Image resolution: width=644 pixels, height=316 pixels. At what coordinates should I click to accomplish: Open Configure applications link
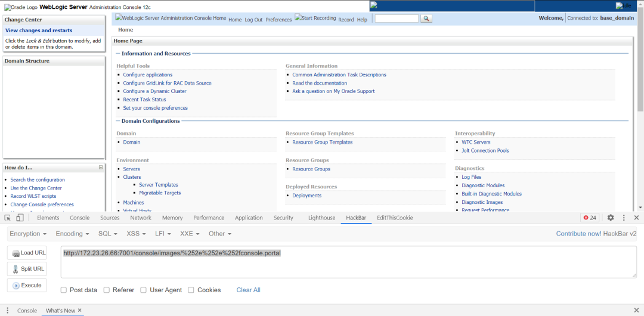click(148, 75)
